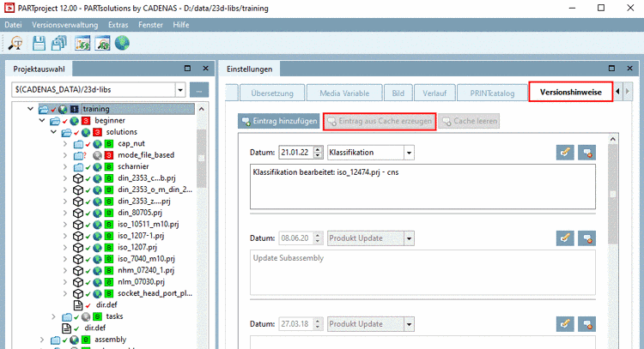The image size is (644, 349).
Task: Click Eintrag hinzufügen button
Action: tap(279, 121)
